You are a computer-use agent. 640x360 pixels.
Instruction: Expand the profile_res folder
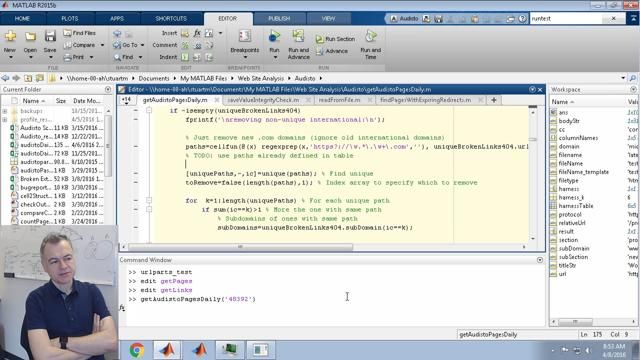pos(4,120)
